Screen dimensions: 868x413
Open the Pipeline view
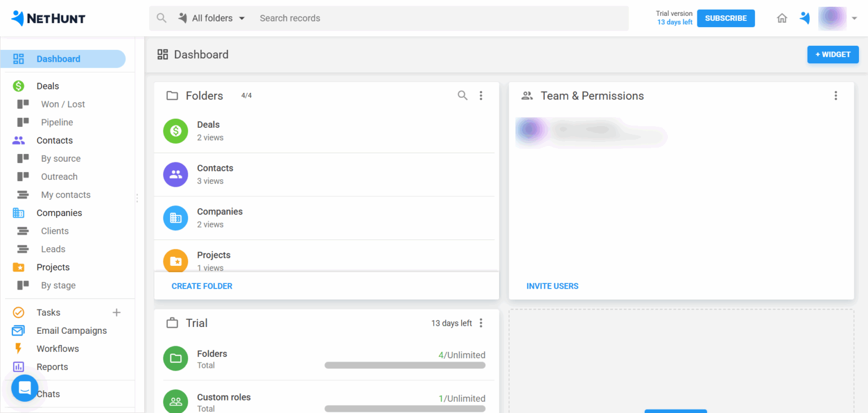pyautogui.click(x=57, y=122)
